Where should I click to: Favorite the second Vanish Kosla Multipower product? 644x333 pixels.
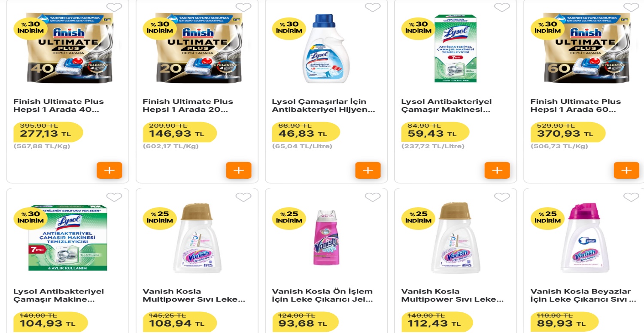coord(501,197)
